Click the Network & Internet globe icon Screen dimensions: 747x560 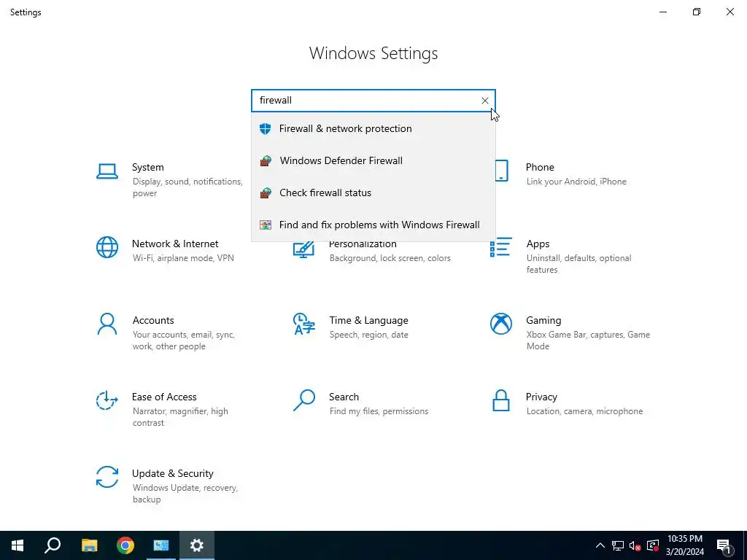pyautogui.click(x=107, y=247)
